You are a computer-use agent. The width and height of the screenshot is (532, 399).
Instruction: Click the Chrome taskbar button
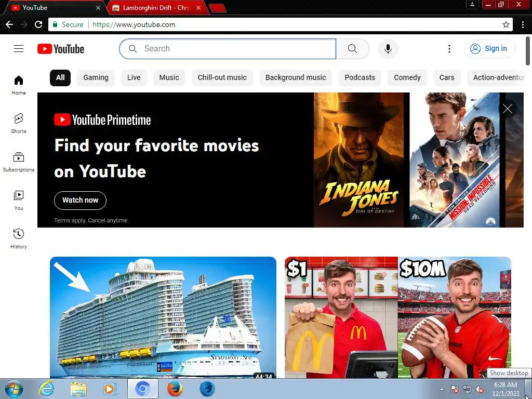(x=143, y=389)
